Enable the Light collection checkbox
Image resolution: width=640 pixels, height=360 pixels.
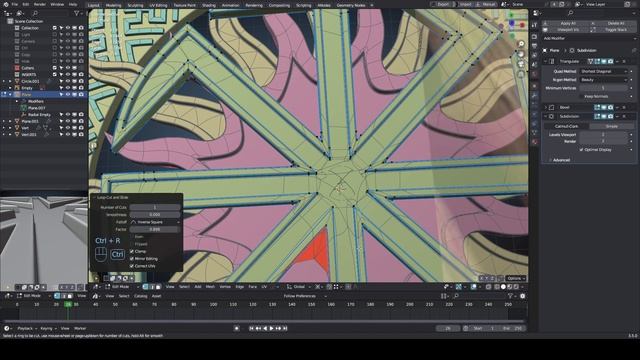click(55, 35)
